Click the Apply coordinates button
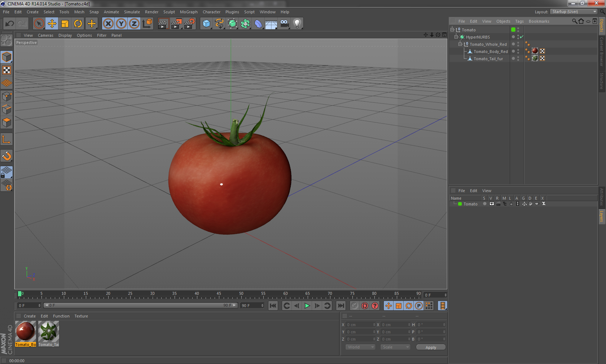Screen dimensions: 606x364 click(x=431, y=347)
